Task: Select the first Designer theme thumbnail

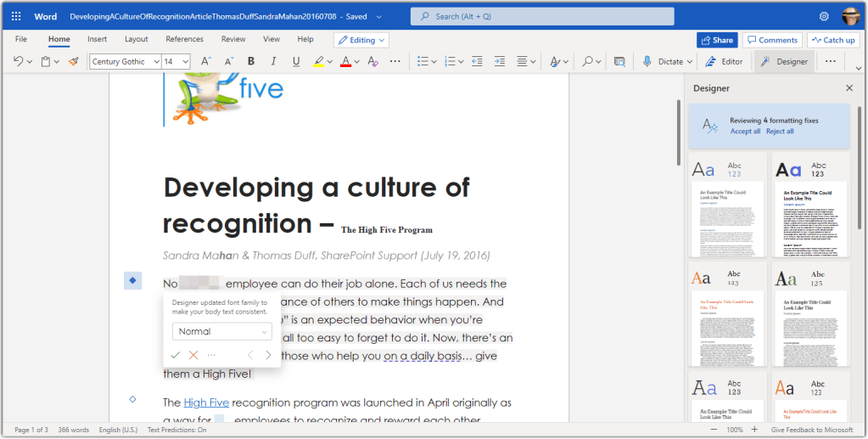Action: [x=729, y=205]
